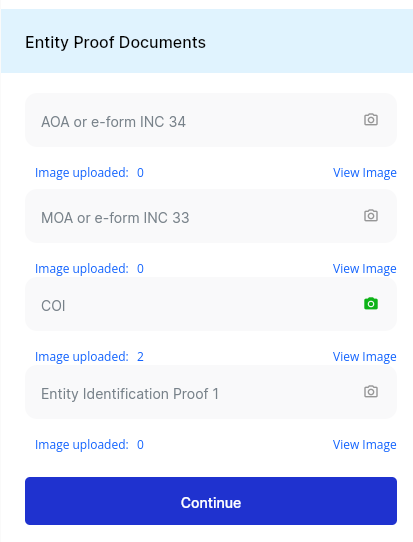Click Image uploaded label under MOA field
This screenshot has width=413, height=542.
(82, 269)
